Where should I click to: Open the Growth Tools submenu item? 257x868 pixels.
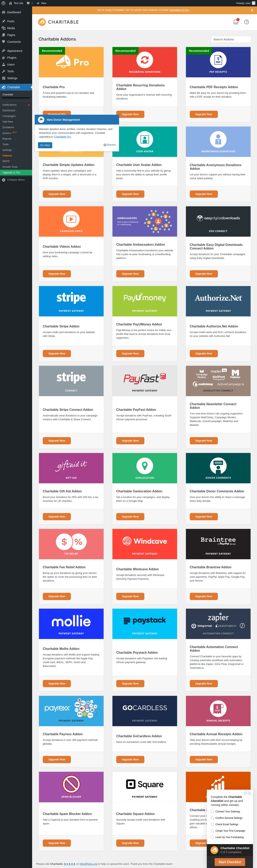coord(10,167)
